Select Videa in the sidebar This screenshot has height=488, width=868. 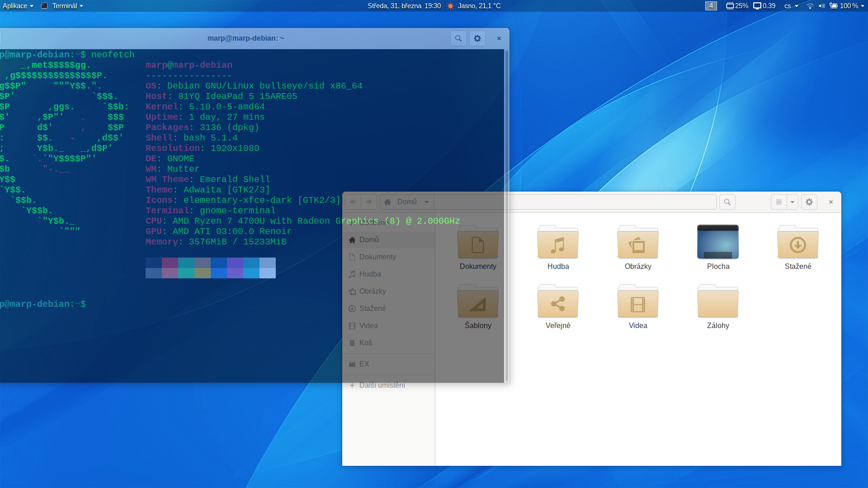pyautogui.click(x=389, y=325)
